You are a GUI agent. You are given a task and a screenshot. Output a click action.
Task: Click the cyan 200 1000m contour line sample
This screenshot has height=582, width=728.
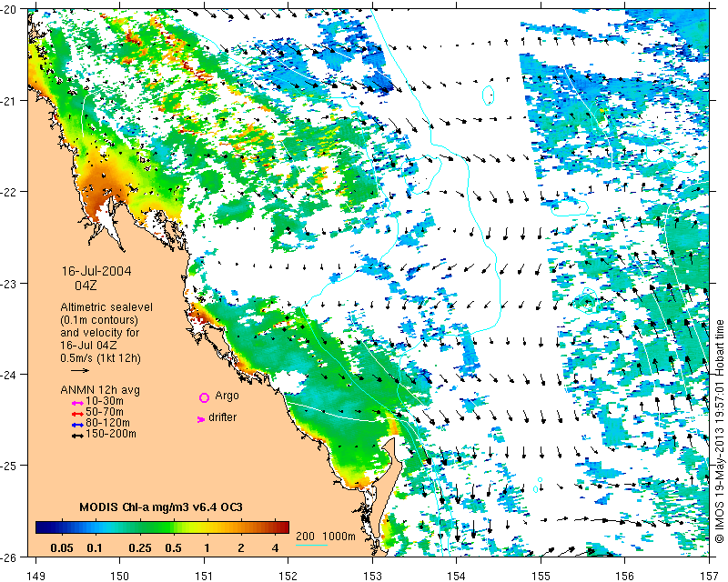311,545
